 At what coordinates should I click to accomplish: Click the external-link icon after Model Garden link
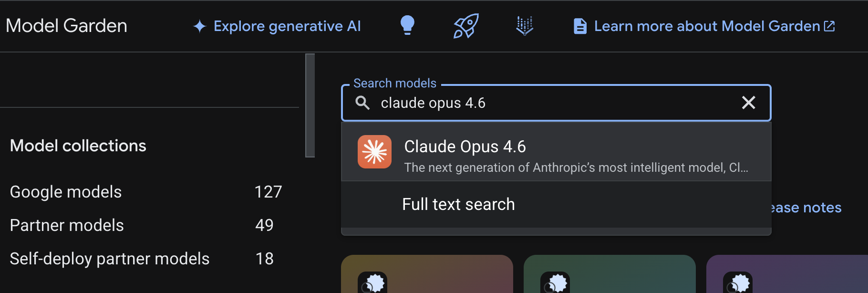830,26
